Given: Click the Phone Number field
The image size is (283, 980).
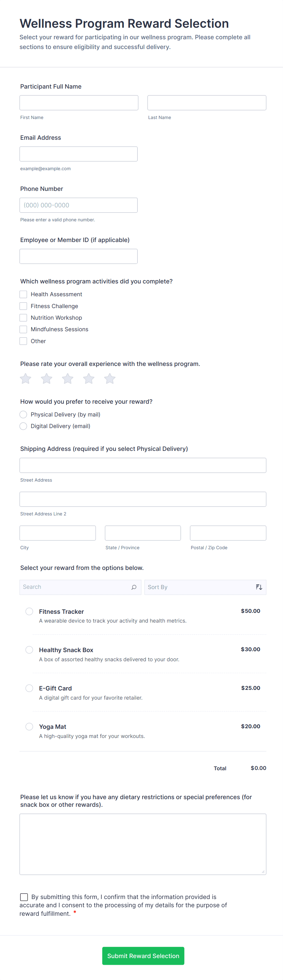Looking at the screenshot, I should coord(79,205).
